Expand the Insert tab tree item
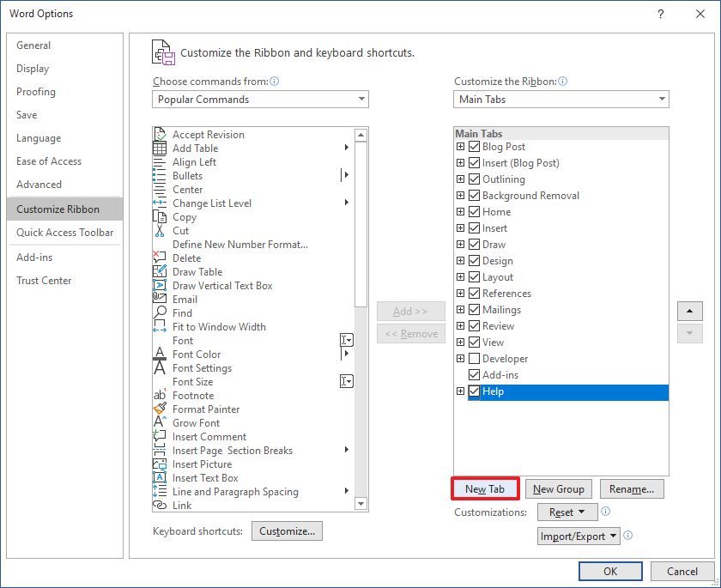This screenshot has width=721, height=588. click(x=460, y=228)
